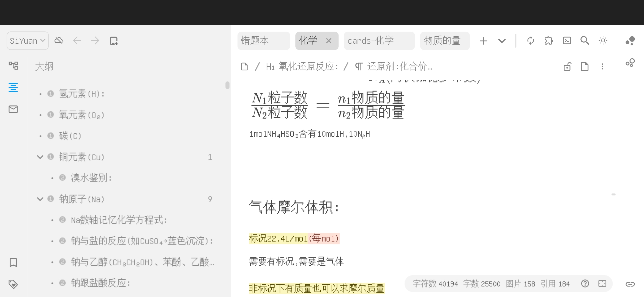This screenshot has width=644, height=297.
Task: Toggle the document read-only lock icon
Action: tap(567, 66)
